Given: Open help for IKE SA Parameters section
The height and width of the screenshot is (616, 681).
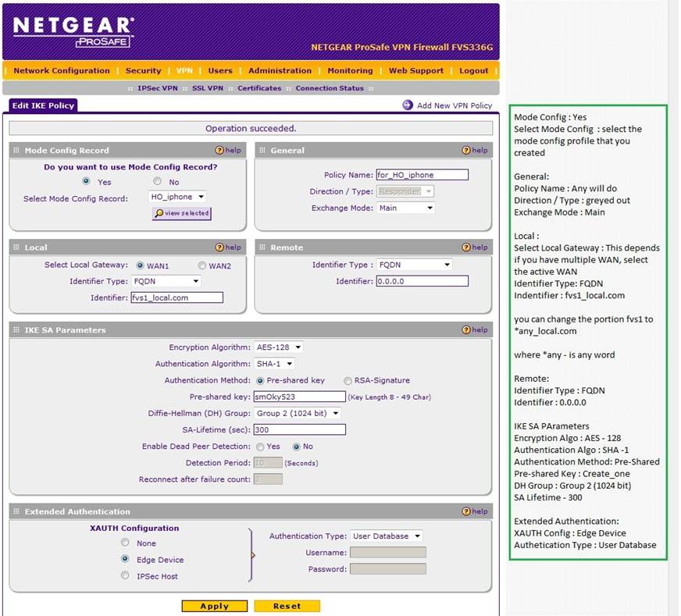Looking at the screenshot, I should pyautogui.click(x=475, y=330).
